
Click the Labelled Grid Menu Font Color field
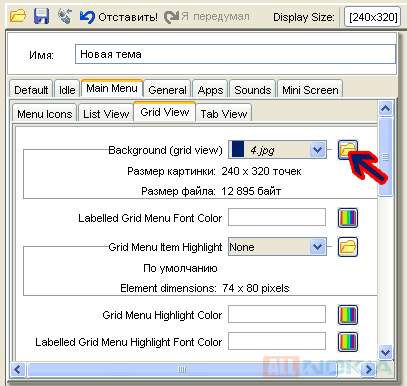tap(277, 217)
